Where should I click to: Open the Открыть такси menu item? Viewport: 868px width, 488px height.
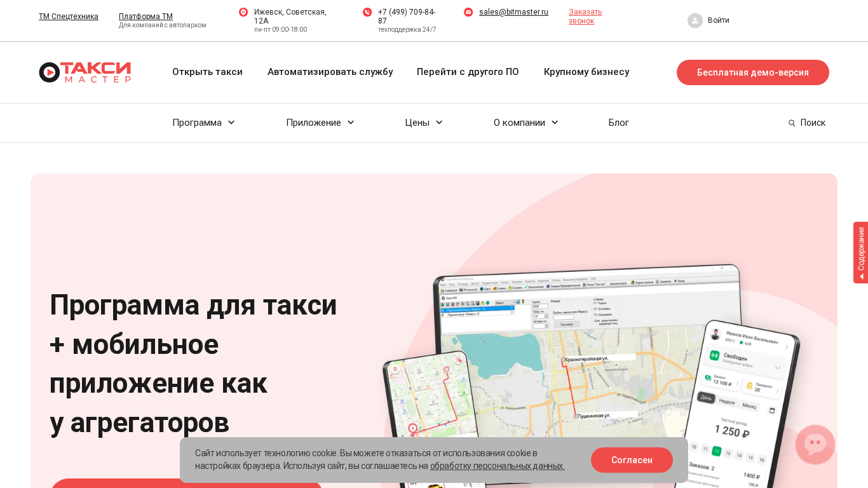pyautogui.click(x=207, y=72)
